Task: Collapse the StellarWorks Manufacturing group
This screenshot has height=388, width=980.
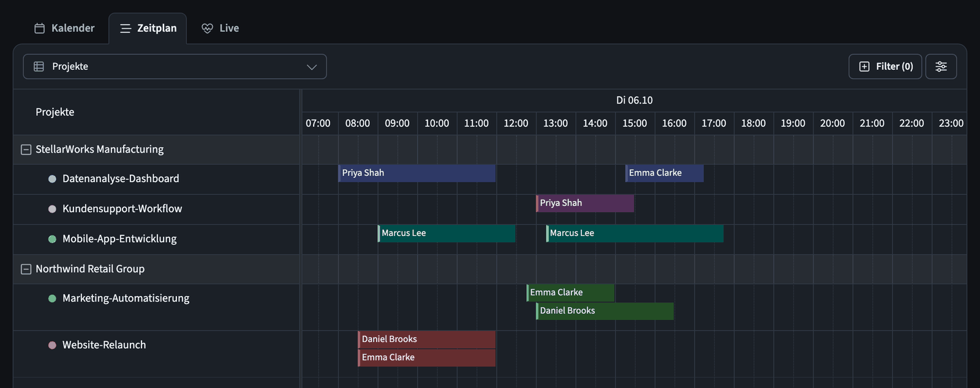Action: tap(26, 150)
